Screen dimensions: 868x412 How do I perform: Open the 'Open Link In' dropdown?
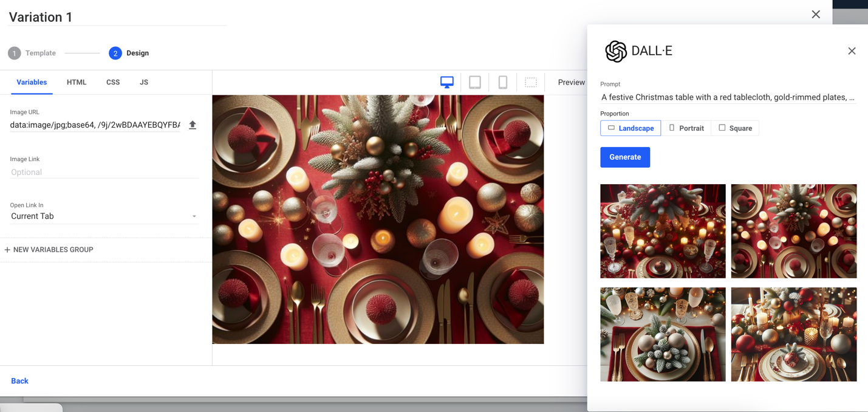[x=104, y=216]
